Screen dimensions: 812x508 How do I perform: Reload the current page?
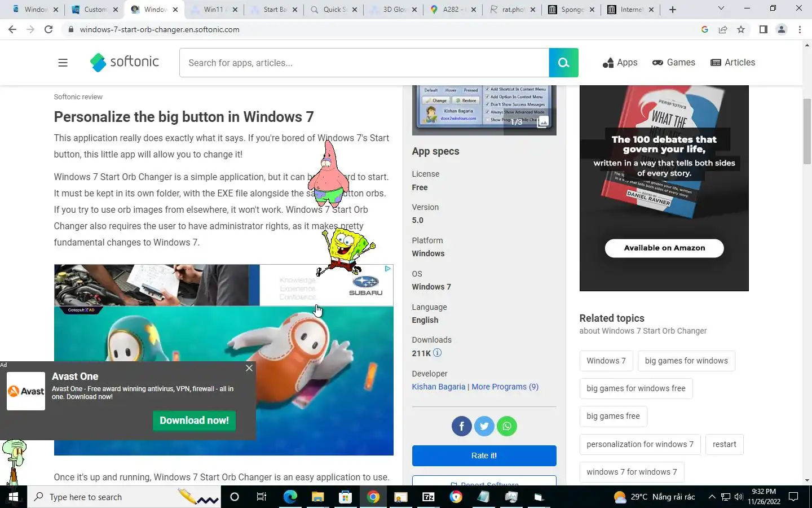coord(48,29)
